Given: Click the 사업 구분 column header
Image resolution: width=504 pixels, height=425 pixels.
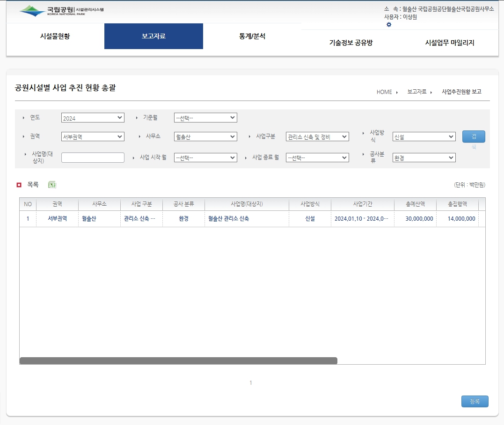Looking at the screenshot, I should 141,204.
